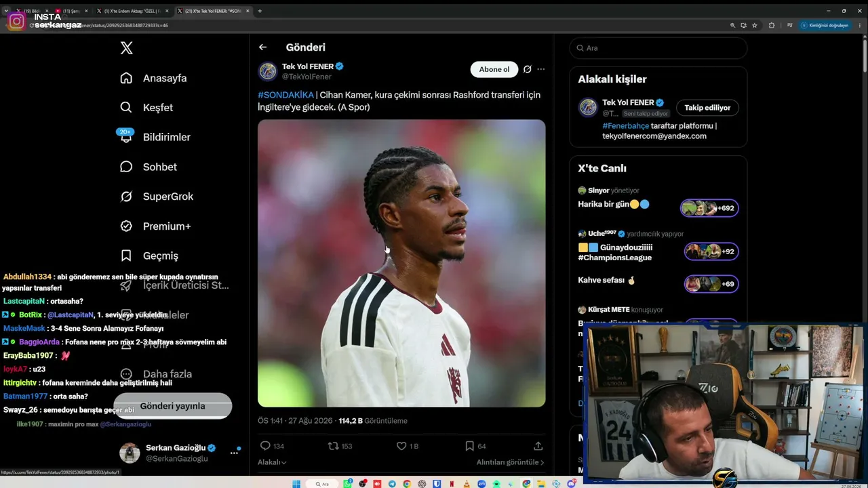This screenshot has height=488, width=868.
Task: Switch to the YouTube browser tab
Action: 72,11
